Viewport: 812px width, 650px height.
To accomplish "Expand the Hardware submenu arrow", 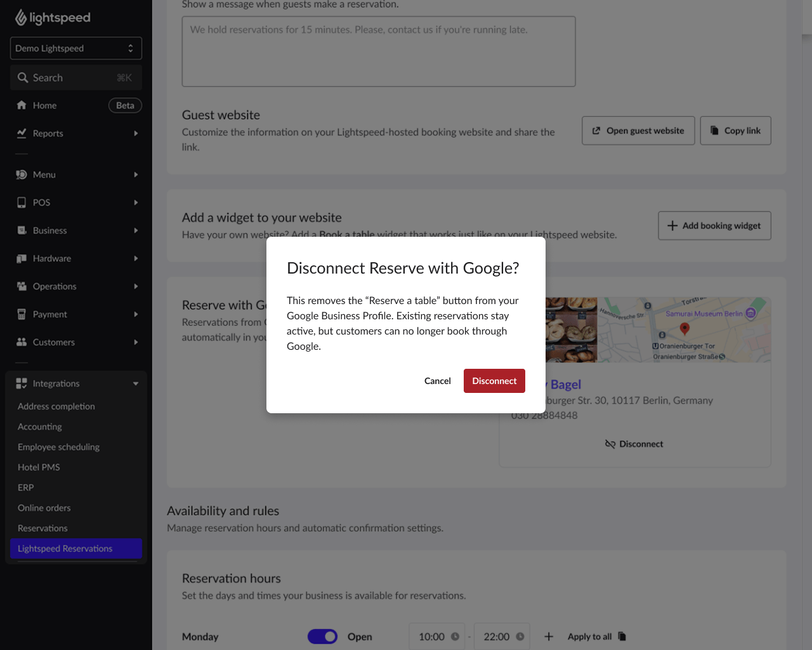I will (x=136, y=258).
